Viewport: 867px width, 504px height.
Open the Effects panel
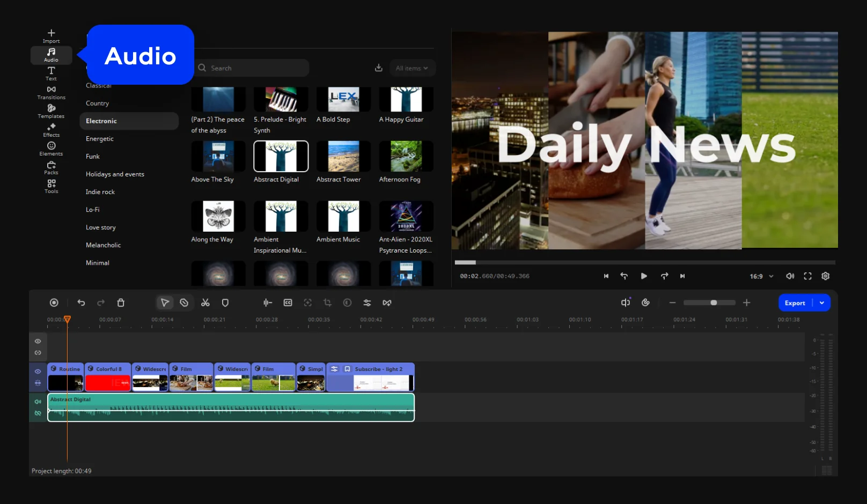coord(51,130)
